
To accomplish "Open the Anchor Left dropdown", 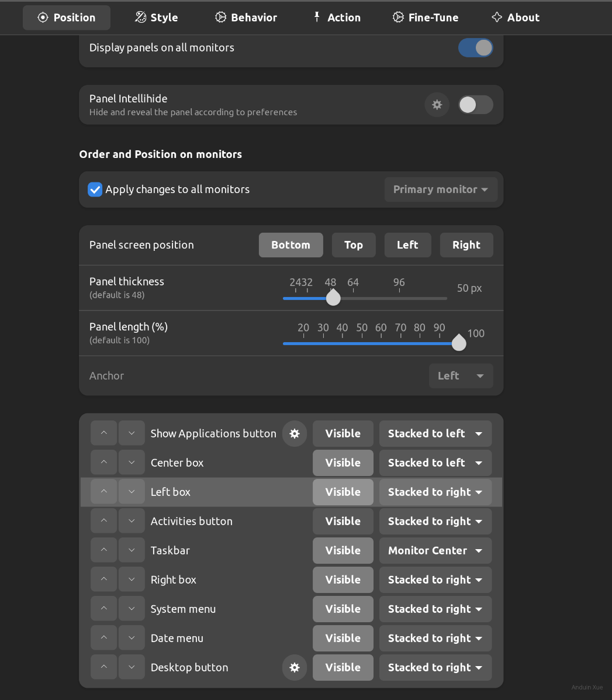I will (x=461, y=376).
